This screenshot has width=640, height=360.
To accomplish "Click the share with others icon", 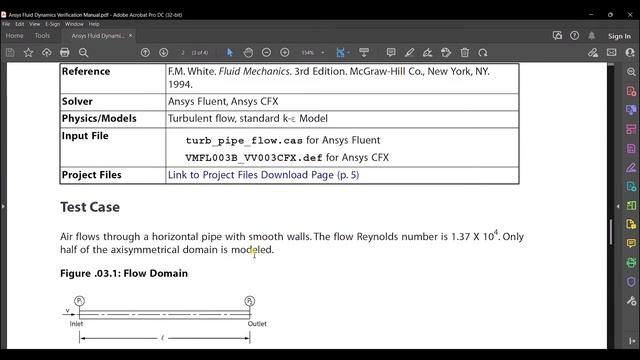I will (630, 53).
